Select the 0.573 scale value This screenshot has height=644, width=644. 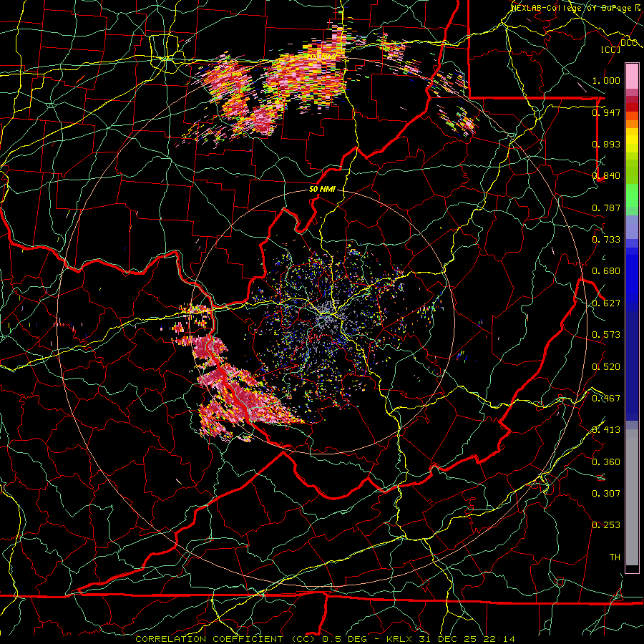tap(606, 335)
